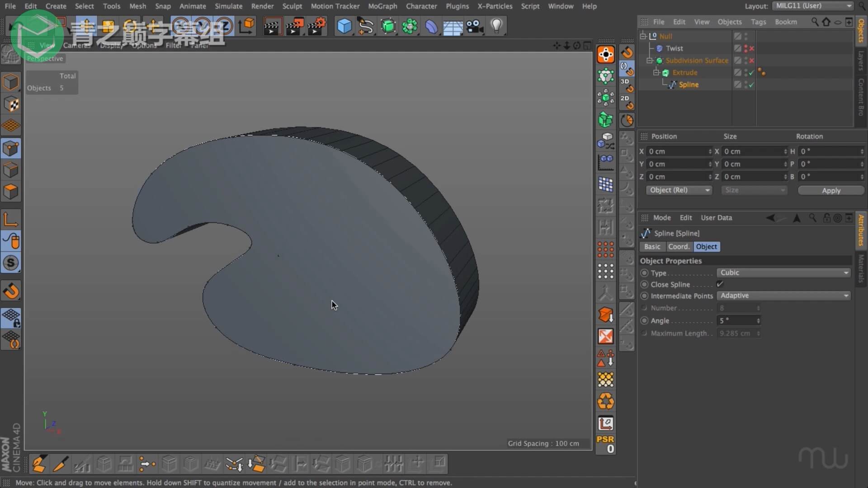
Task: Click the Angle value field
Action: click(x=737, y=320)
